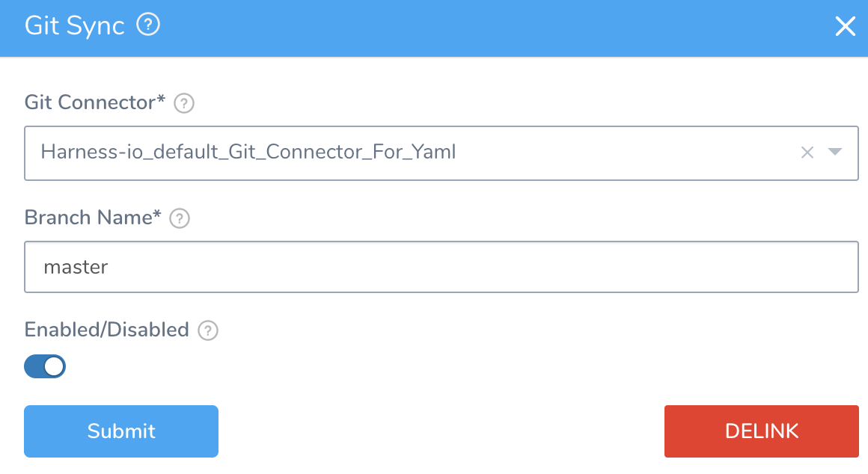Show help for the Branch Name field

click(180, 218)
